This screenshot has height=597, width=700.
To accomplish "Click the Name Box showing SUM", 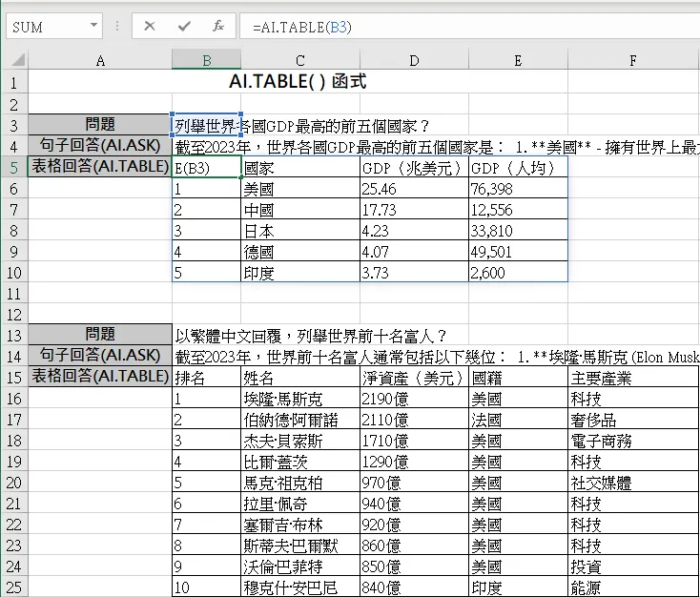I will 54,27.
